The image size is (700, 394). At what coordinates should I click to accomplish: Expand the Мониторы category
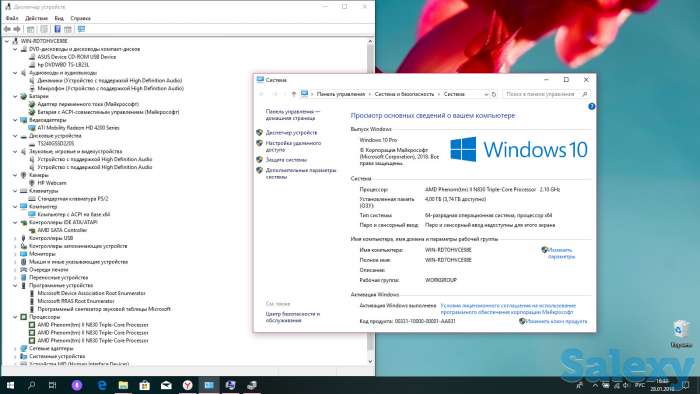click(15, 254)
